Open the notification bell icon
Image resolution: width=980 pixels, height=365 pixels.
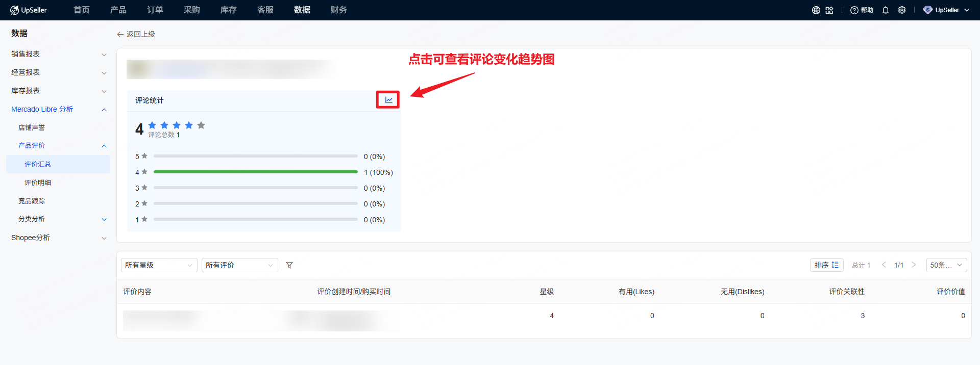(886, 10)
